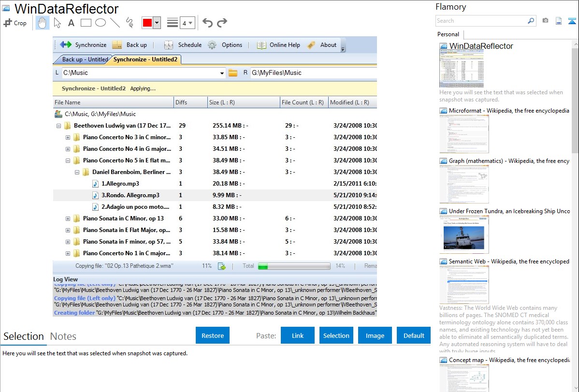Image resolution: width=579 pixels, height=392 pixels.
Task: Select the arrow pointer tool
Action: tap(57, 23)
